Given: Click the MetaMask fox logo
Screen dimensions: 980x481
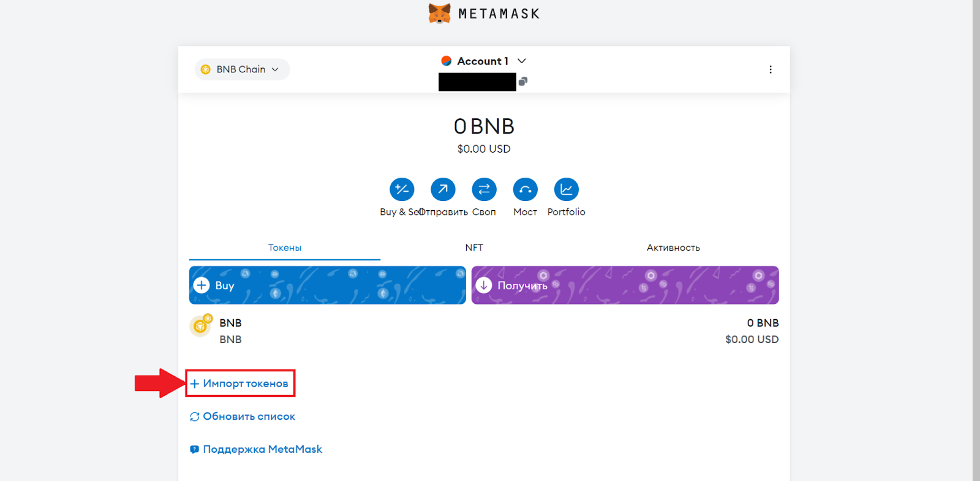Looking at the screenshot, I should (439, 13).
